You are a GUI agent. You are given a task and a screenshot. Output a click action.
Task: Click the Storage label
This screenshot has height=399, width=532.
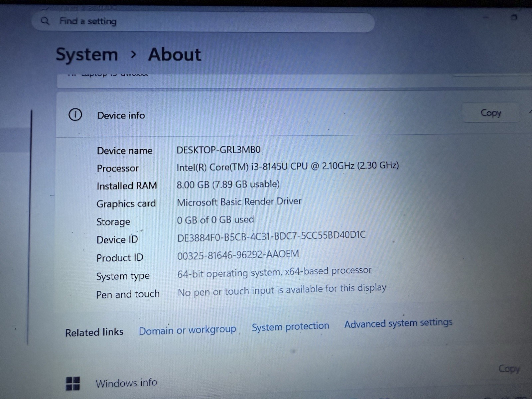[x=113, y=222]
